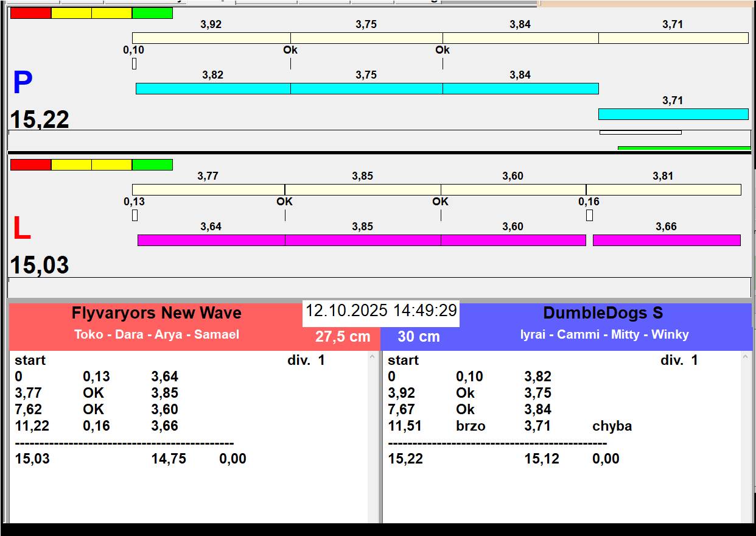The height and width of the screenshot is (536, 756).
Task: Click the value 11,22 in Flyvaryors results
Action: click(32, 426)
